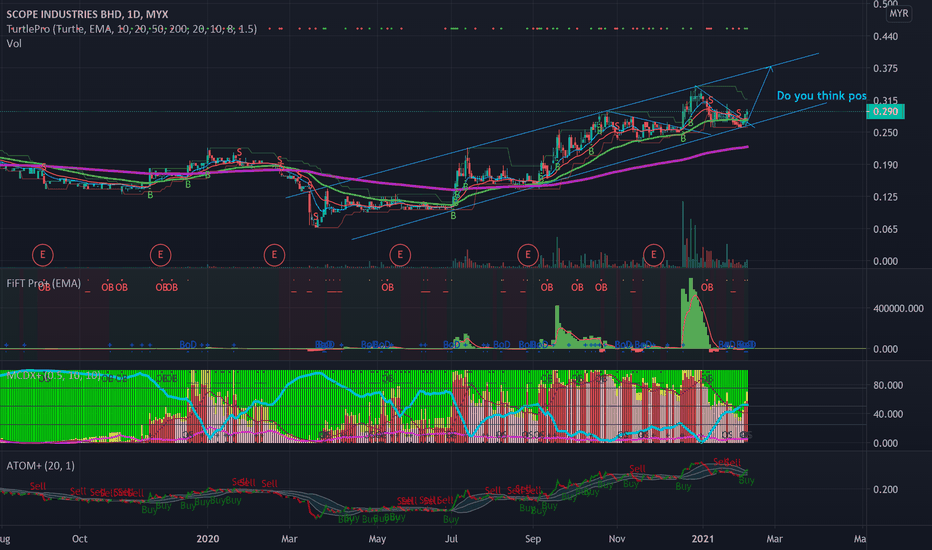The width and height of the screenshot is (932, 550).
Task: Click the 0.440 price scale value
Action: (x=886, y=37)
